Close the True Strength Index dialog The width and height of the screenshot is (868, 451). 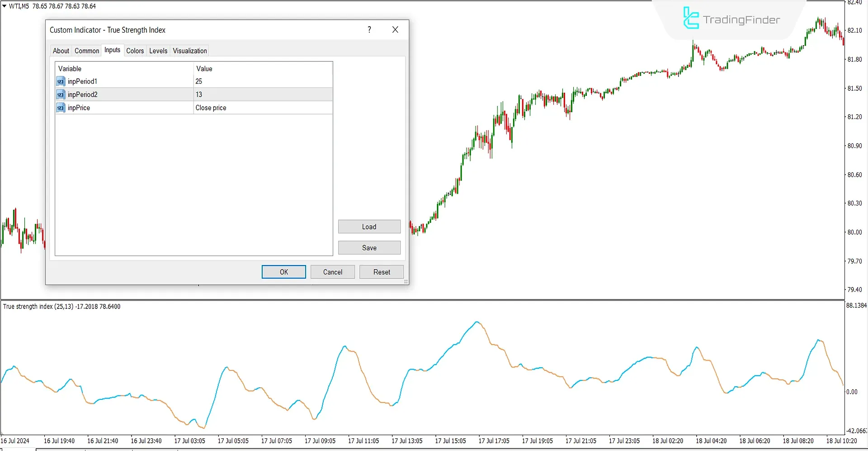(395, 30)
